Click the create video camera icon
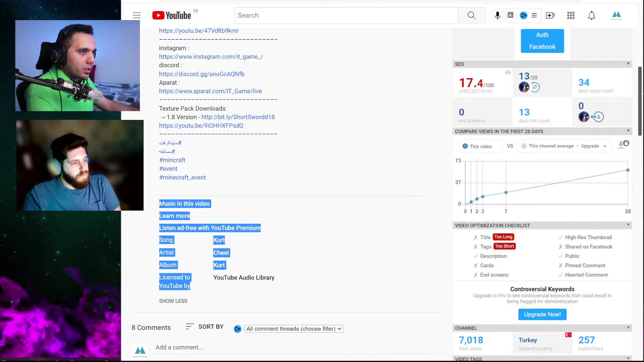644x362 pixels. coord(550,15)
